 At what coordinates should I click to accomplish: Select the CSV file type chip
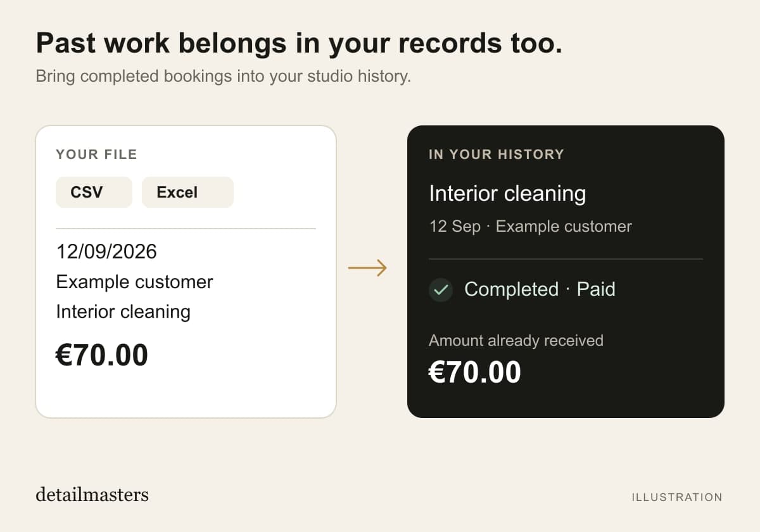pos(94,192)
